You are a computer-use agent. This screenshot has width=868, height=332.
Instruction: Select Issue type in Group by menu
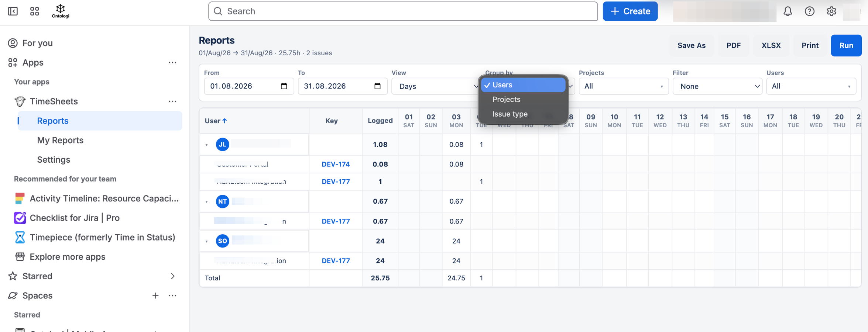[523, 114]
